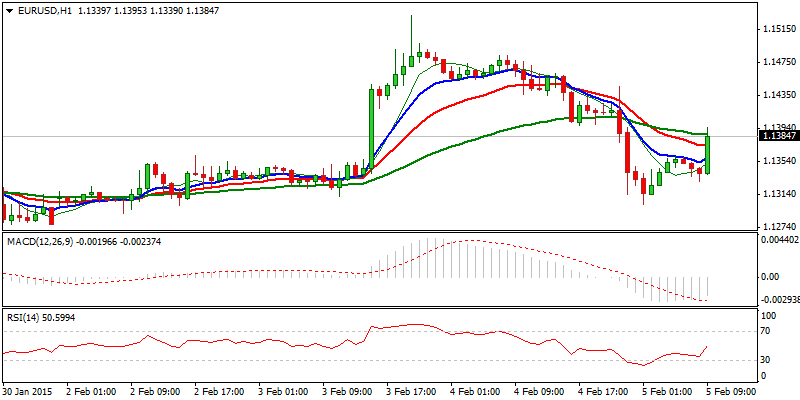Click the RSI 70 level label
The image size is (800, 400).
[x=765, y=331]
